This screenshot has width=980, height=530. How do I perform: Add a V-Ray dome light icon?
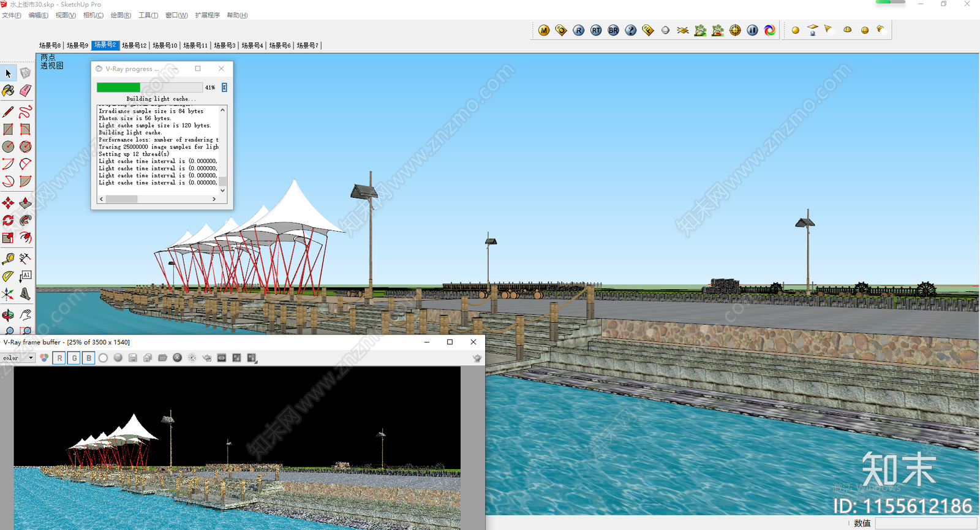pos(848,29)
